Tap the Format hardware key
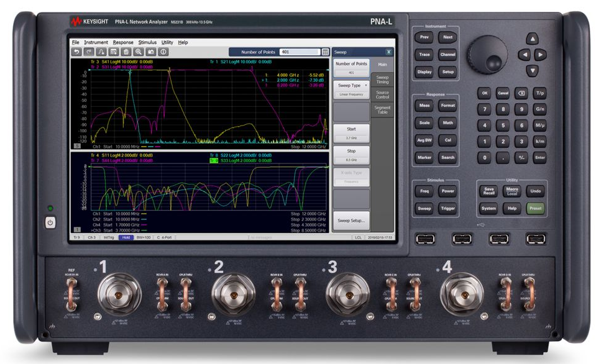Screen dimensions: 596x364 [x=447, y=105]
